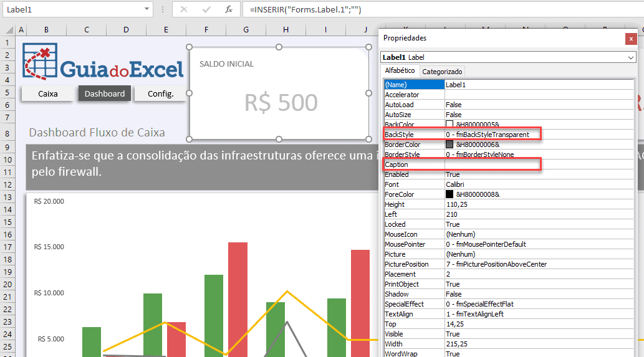The width and height of the screenshot is (644, 357).
Task: Click the Width value 215,25
Action: (539, 344)
